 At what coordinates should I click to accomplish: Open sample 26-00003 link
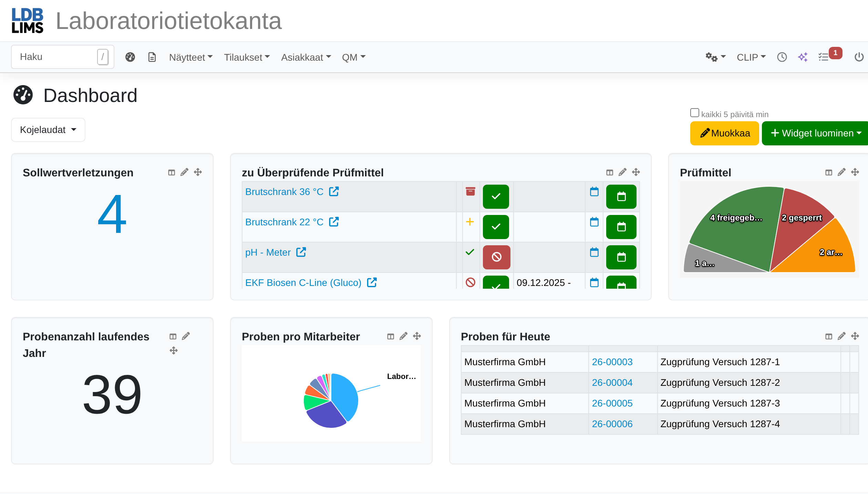click(612, 362)
